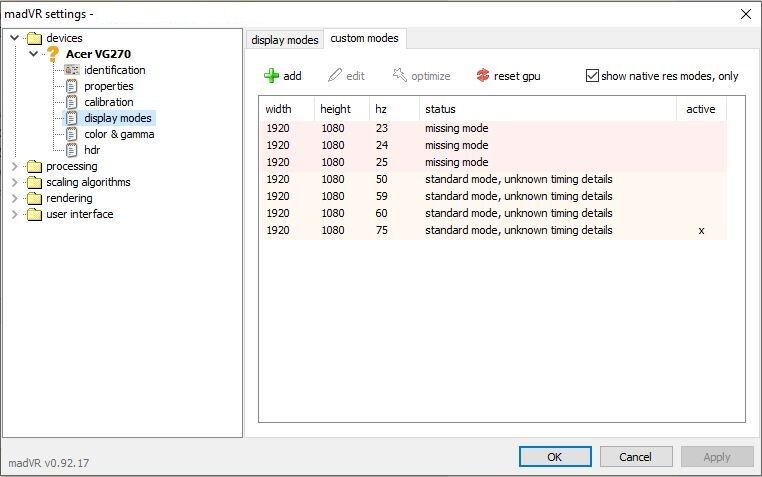Click the processing folder icon
The width and height of the screenshot is (762, 477).
(x=35, y=166)
